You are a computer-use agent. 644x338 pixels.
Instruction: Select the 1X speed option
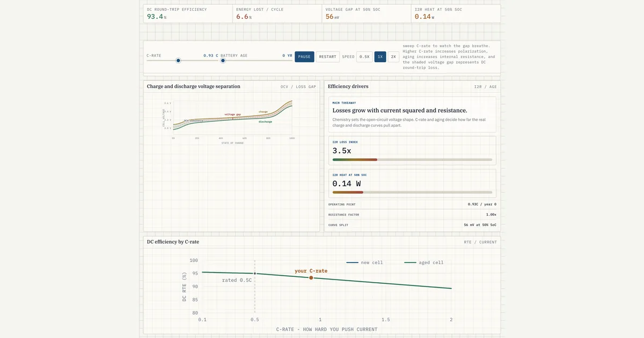(x=380, y=57)
